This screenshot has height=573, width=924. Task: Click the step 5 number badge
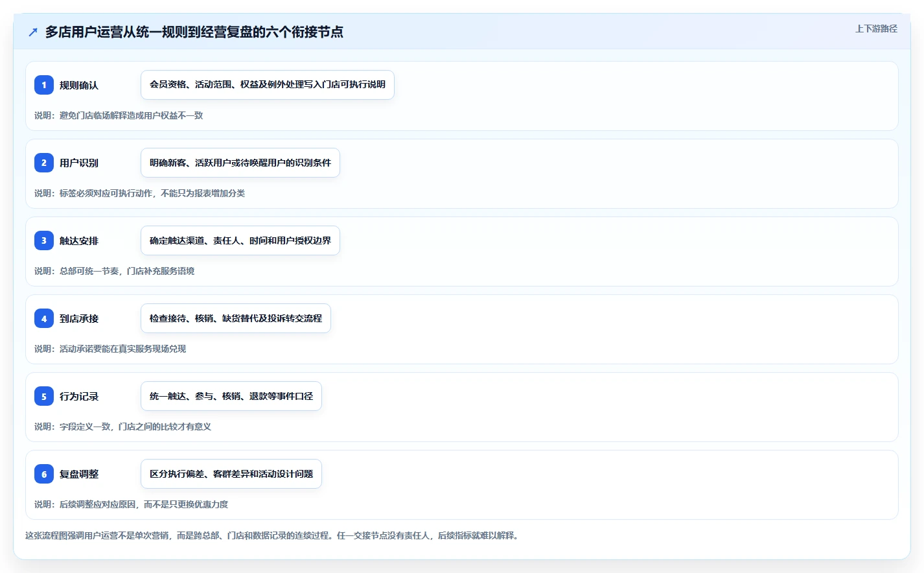click(x=44, y=396)
